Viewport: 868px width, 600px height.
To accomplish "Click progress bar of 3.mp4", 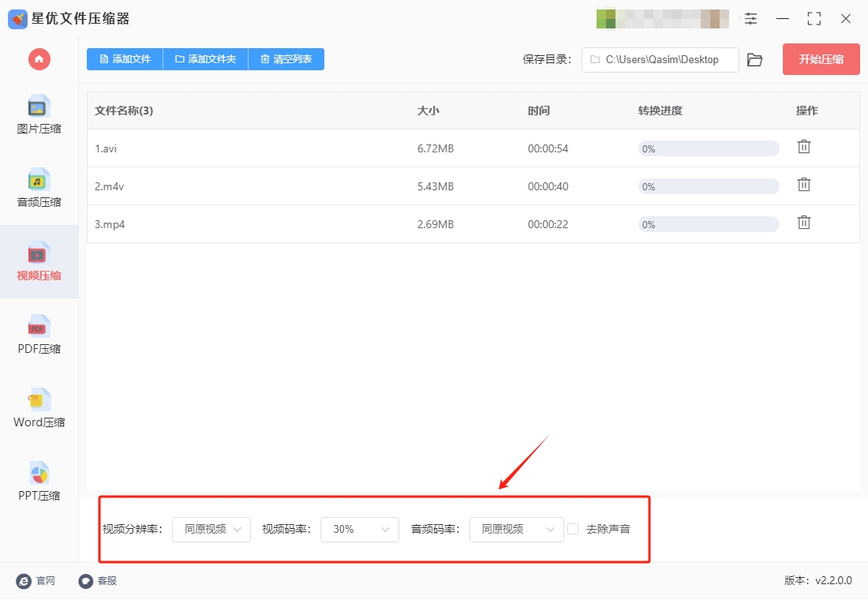I will pos(709,224).
